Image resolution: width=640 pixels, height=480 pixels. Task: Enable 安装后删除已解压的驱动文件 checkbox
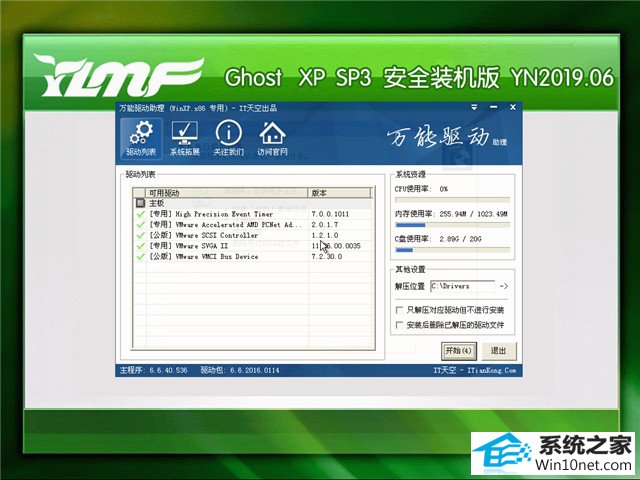click(400, 325)
